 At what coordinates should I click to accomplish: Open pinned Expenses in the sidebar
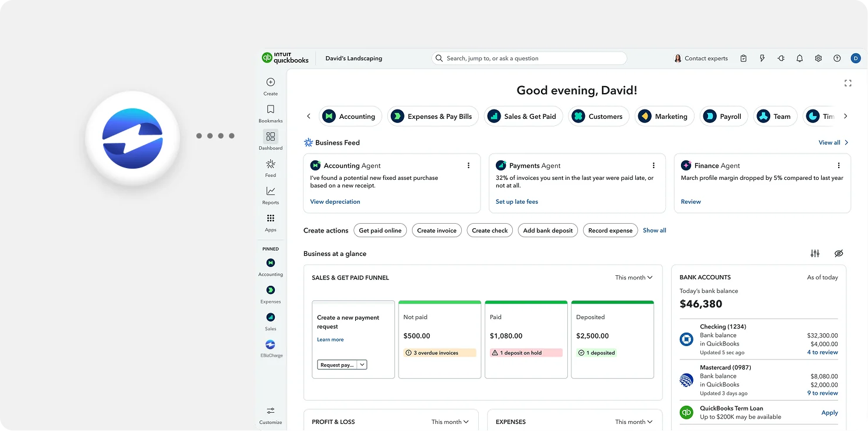point(270,294)
